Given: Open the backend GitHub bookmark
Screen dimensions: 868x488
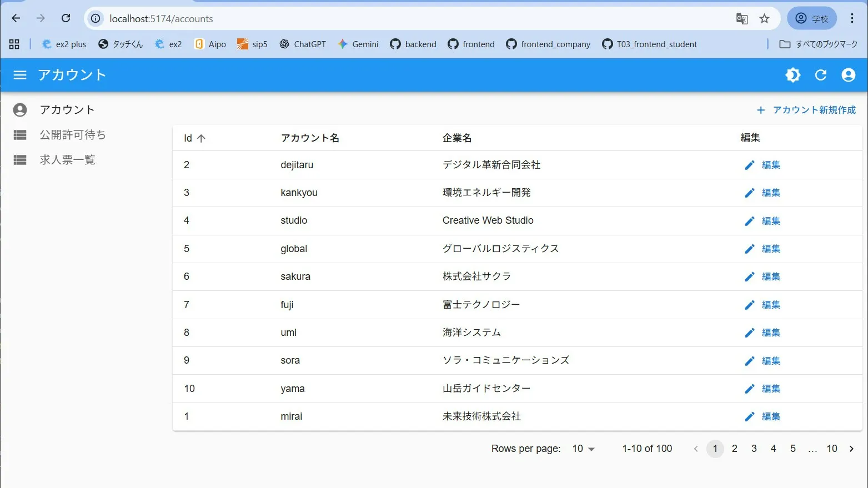Looking at the screenshot, I should (x=413, y=44).
